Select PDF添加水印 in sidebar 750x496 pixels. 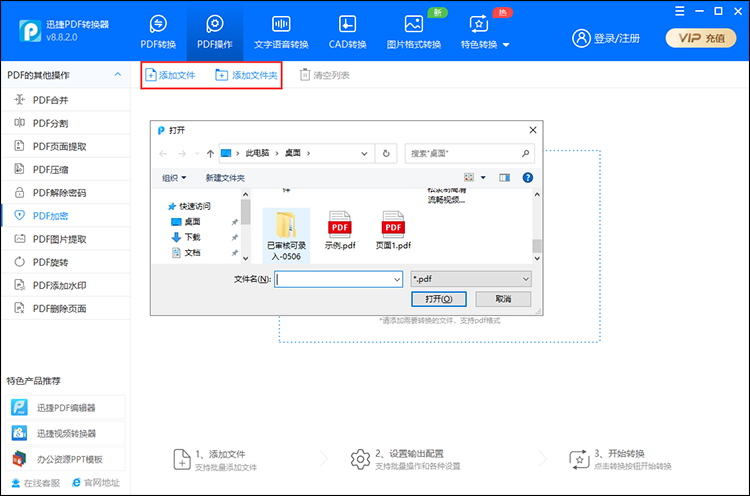click(x=66, y=286)
